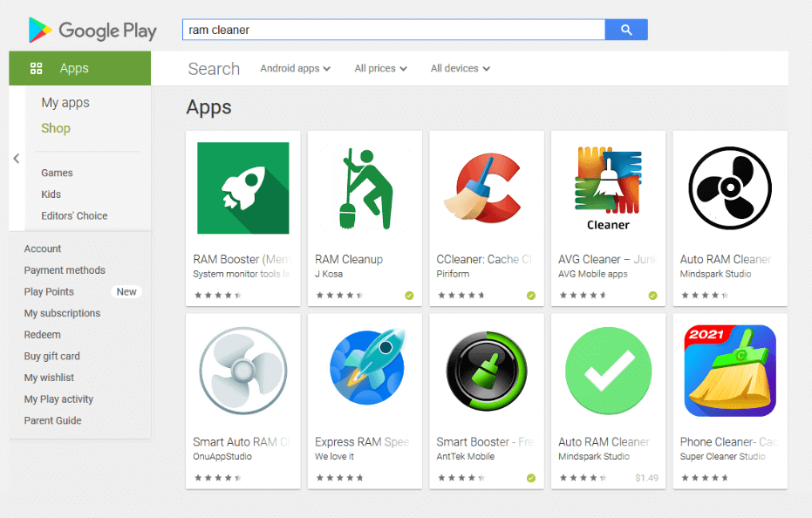Click the Redeem link

pos(43,335)
